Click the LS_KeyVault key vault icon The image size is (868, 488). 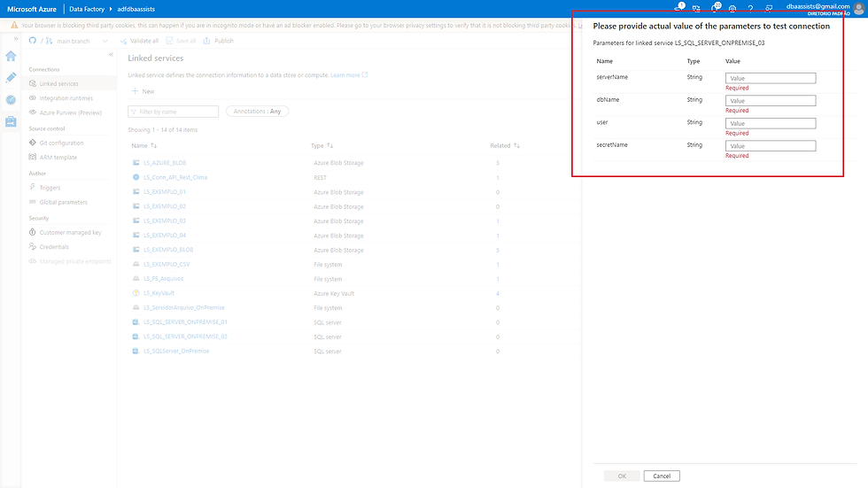click(x=136, y=292)
